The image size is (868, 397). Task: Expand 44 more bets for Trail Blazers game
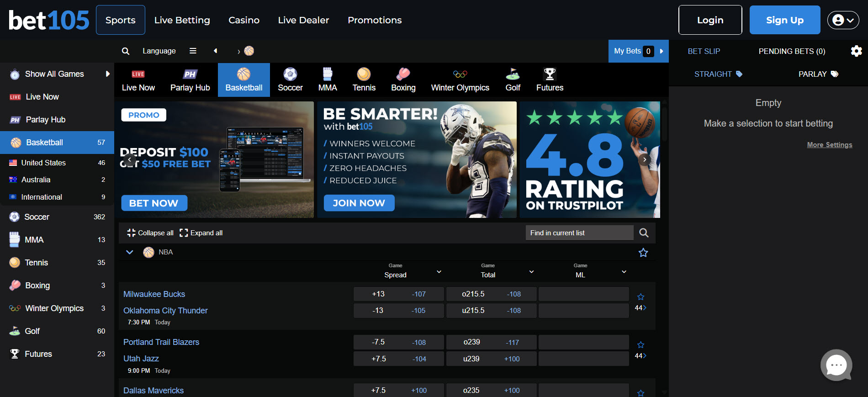[640, 356]
